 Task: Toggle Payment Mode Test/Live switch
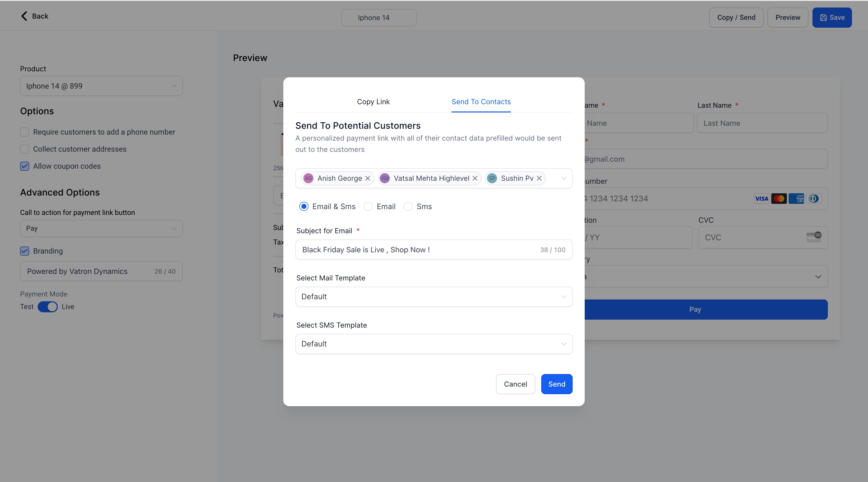click(x=47, y=307)
